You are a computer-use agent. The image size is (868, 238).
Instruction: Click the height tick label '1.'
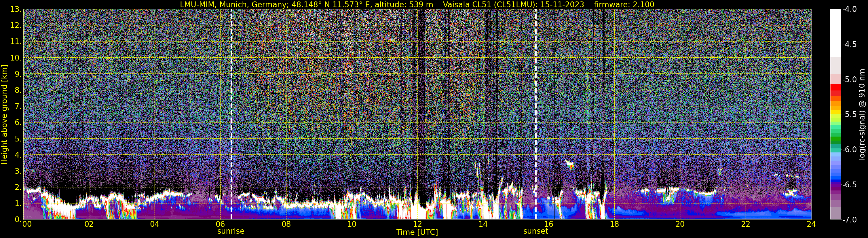pyautogui.click(x=18, y=204)
